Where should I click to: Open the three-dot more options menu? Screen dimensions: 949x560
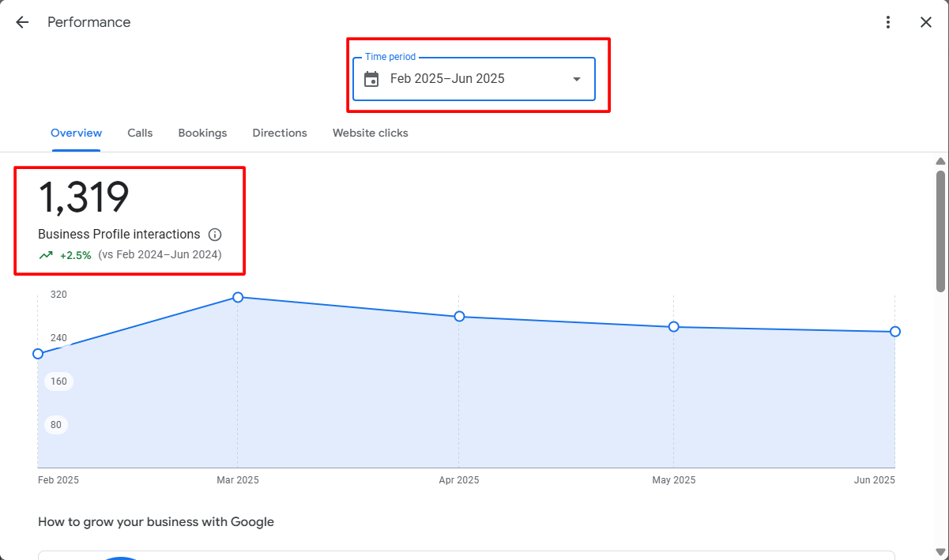(889, 22)
